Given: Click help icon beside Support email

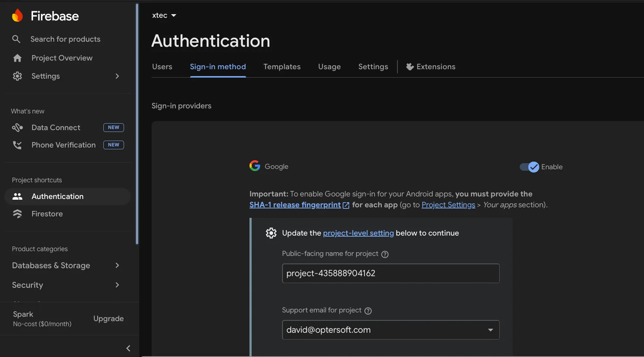Looking at the screenshot, I should pyautogui.click(x=368, y=311).
